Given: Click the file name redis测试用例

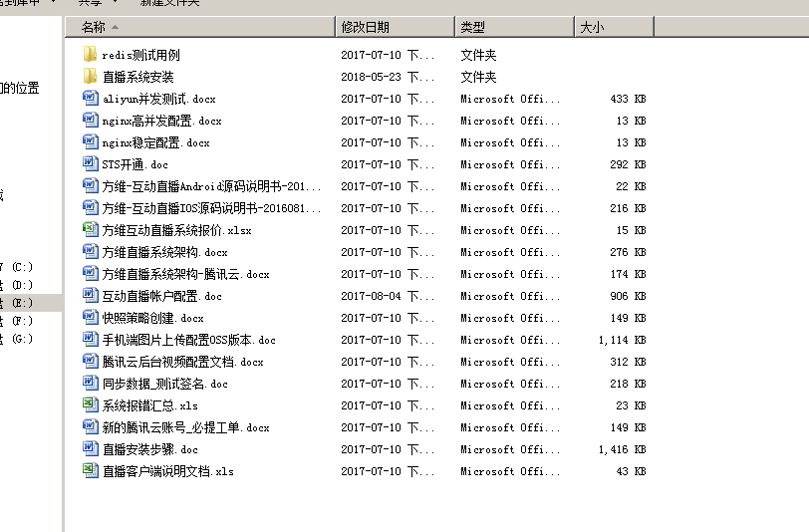Looking at the screenshot, I should 140,55.
